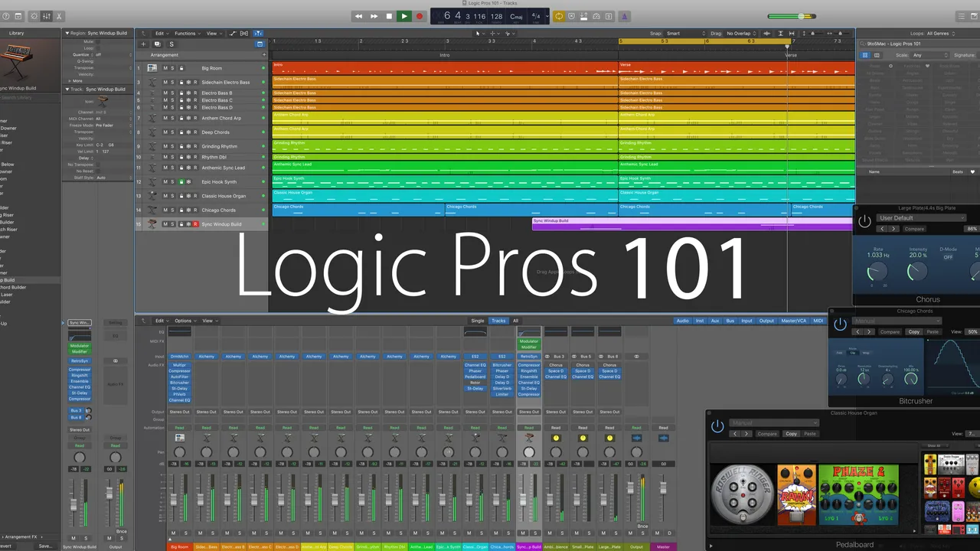Click the Rate knob in Chorus plugin
980x551 pixels.
tap(877, 271)
